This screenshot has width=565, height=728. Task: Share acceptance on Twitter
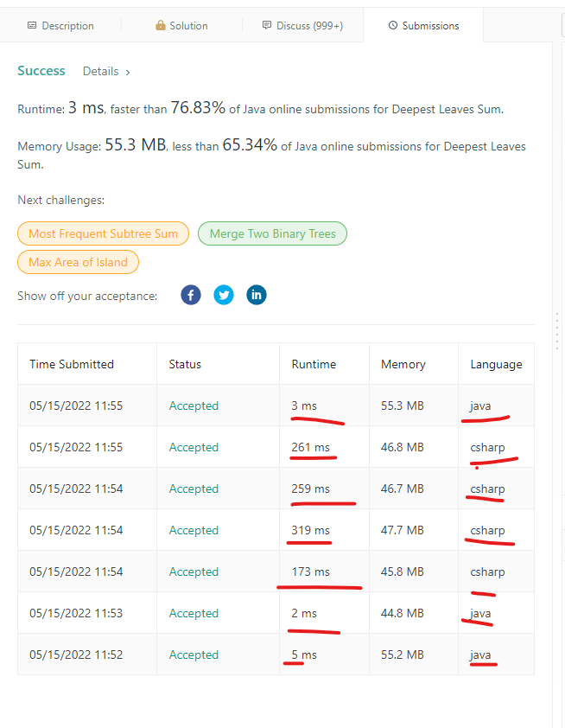[x=224, y=295]
